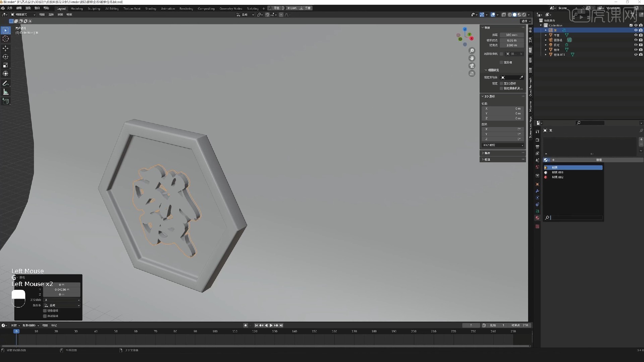Open the Material properties tab icon

(x=537, y=218)
